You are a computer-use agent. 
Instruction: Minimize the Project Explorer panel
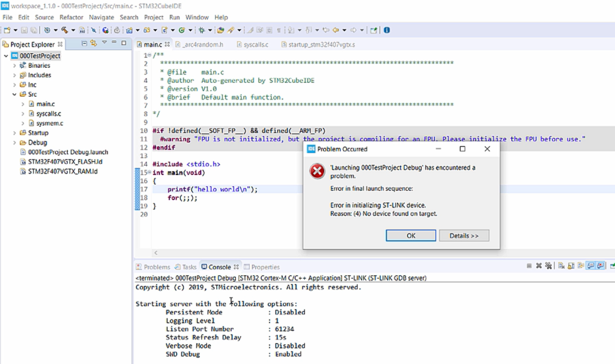point(114,43)
